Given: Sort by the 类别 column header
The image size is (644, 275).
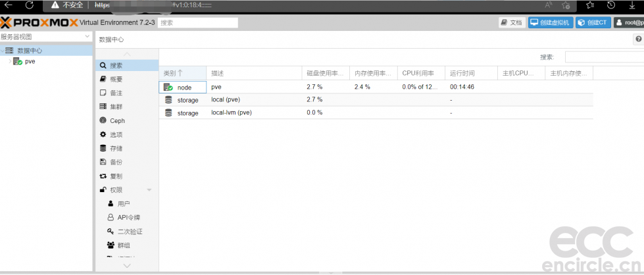Looking at the screenshot, I should [182, 73].
